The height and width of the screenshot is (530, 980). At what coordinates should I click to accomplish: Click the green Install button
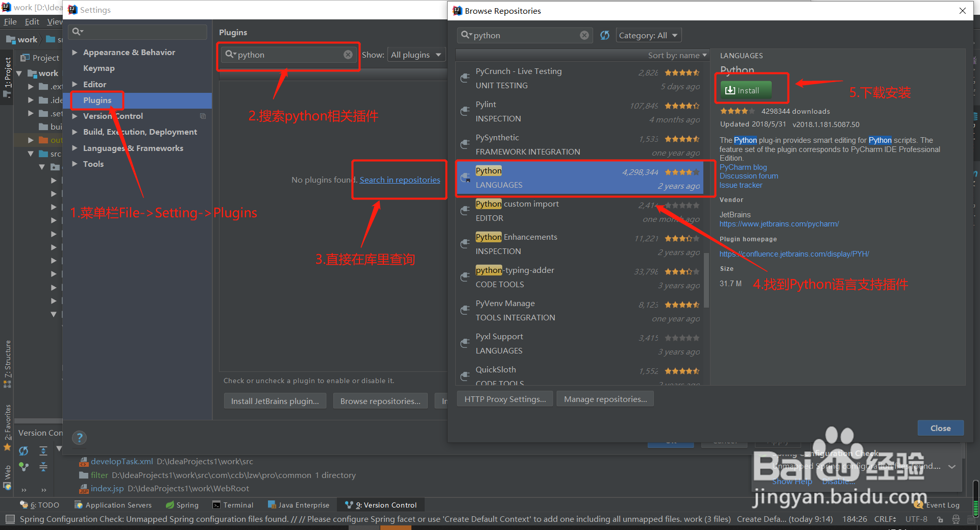pyautogui.click(x=746, y=90)
